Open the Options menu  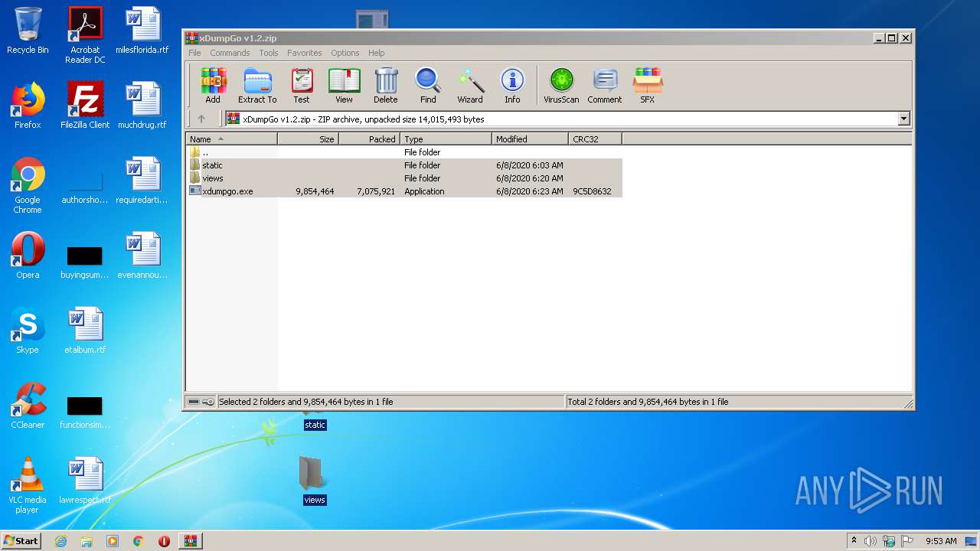point(345,53)
